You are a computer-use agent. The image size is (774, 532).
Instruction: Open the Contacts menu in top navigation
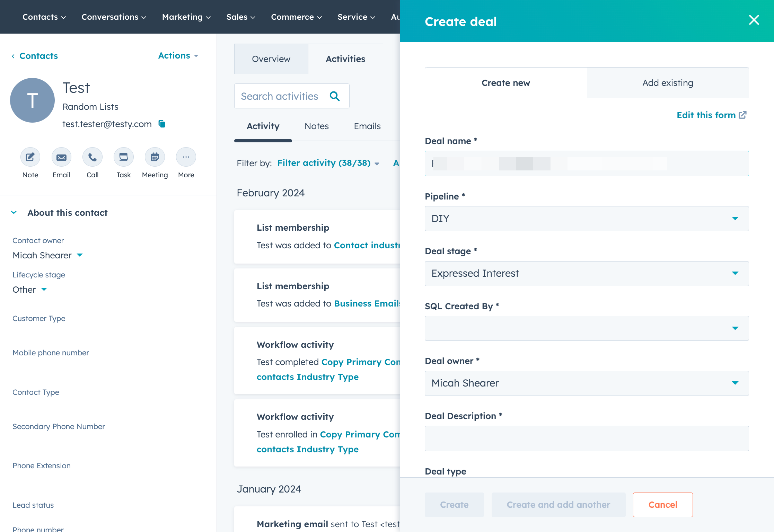[44, 17]
